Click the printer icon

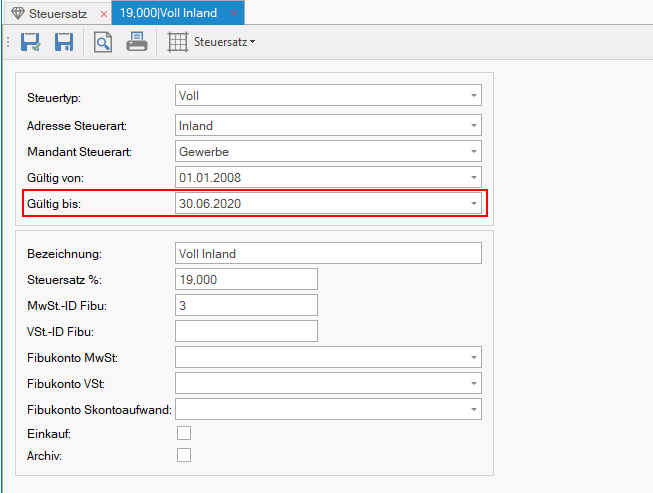[137, 42]
